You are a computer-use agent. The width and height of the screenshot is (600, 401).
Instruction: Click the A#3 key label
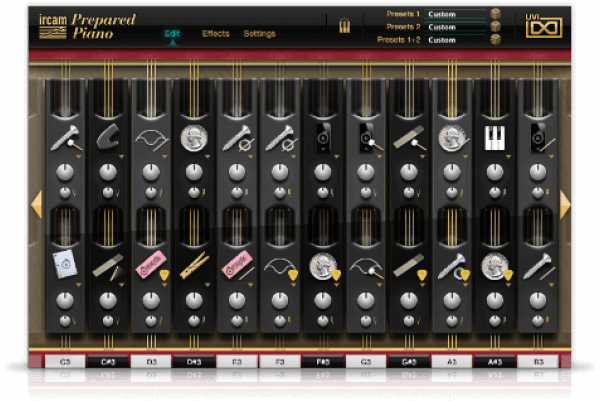(x=495, y=362)
